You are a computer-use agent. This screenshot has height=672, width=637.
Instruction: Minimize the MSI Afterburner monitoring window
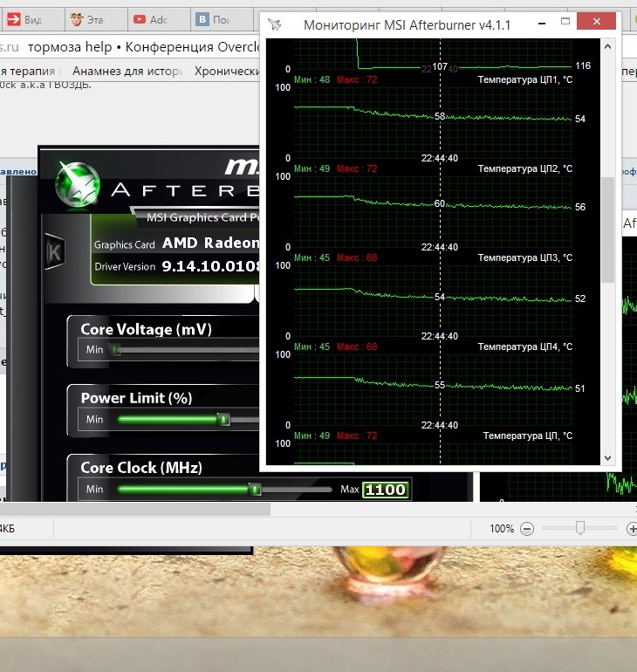point(542,22)
